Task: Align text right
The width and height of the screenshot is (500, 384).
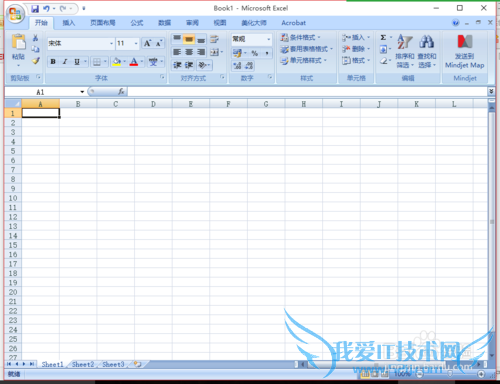Action: click(x=201, y=52)
